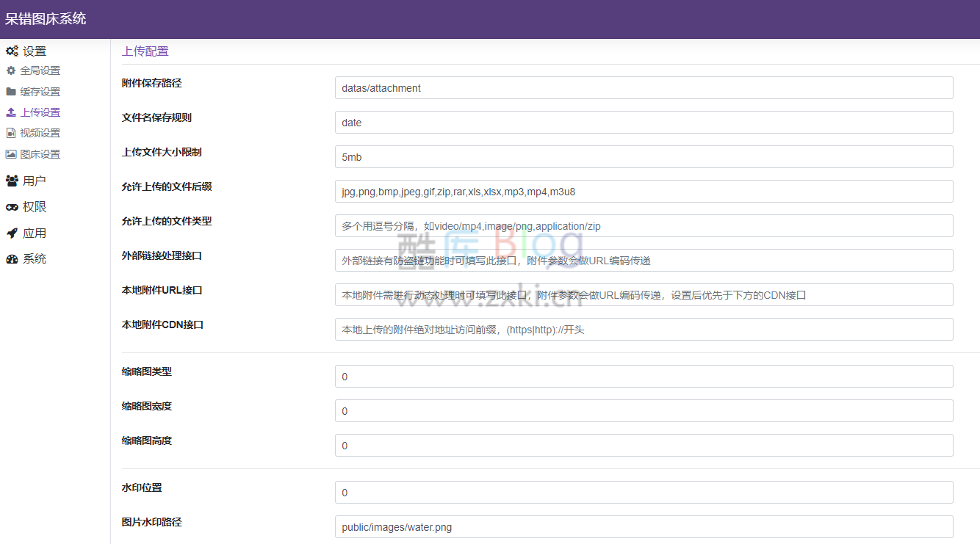Expand the 应用 sidebar section
This screenshot has width=980, height=544.
(x=35, y=233)
